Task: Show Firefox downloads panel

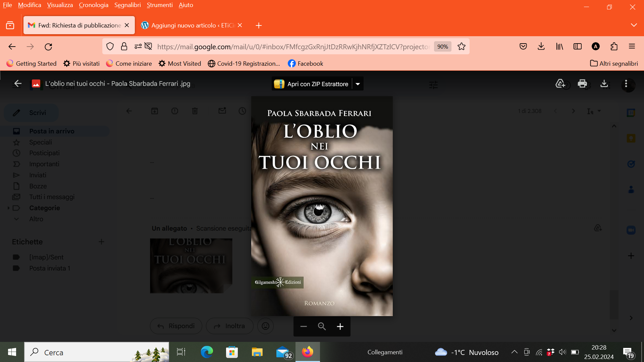Action: [x=541, y=47]
